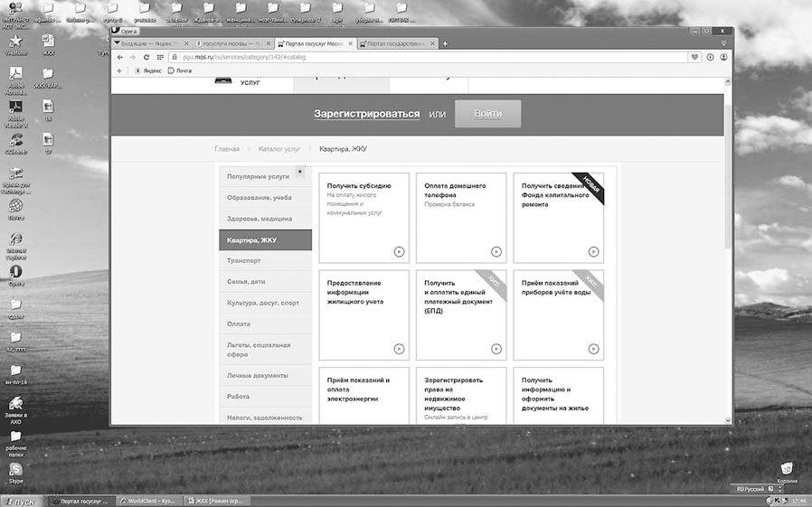The image size is (812, 507).
Task: Click the heart bookmark icon in address bar
Action: (694, 57)
